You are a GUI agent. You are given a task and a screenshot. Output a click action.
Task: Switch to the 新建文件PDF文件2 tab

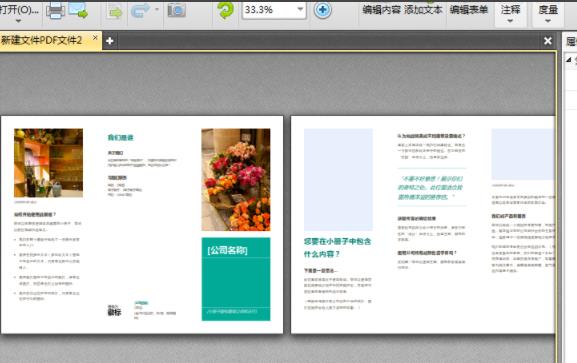coord(41,40)
